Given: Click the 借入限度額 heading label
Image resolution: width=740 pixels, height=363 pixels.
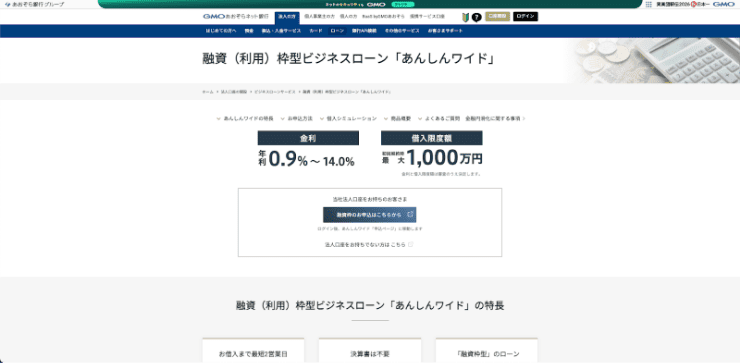Looking at the screenshot, I should pyautogui.click(x=432, y=138).
